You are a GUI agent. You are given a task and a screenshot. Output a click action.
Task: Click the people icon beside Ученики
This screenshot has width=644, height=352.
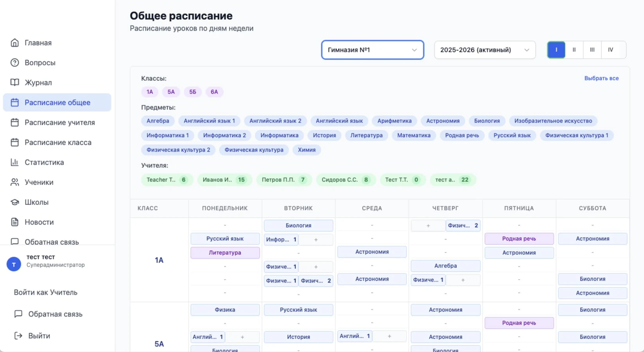pos(14,182)
